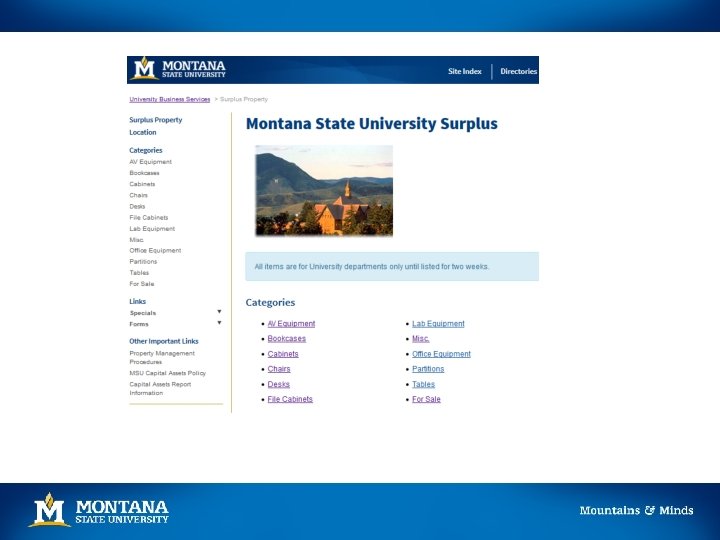Viewport: 720px width, 540px height.
Task: Click the Montana State University Surplus heading
Action: click(371, 124)
